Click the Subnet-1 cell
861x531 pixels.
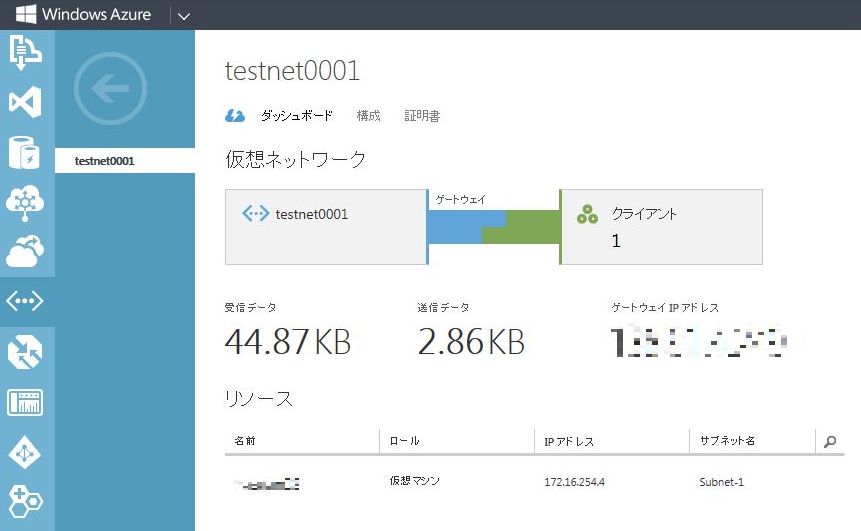click(722, 482)
